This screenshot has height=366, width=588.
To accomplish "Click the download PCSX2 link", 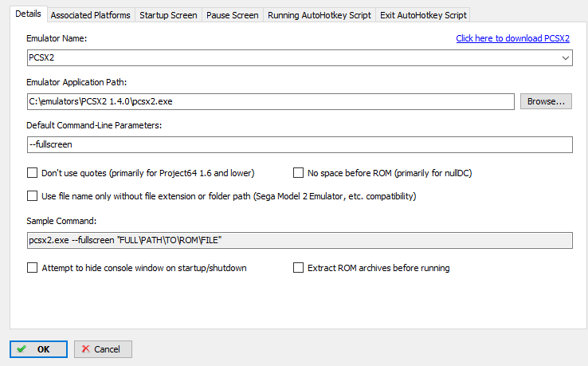I will 512,38.
